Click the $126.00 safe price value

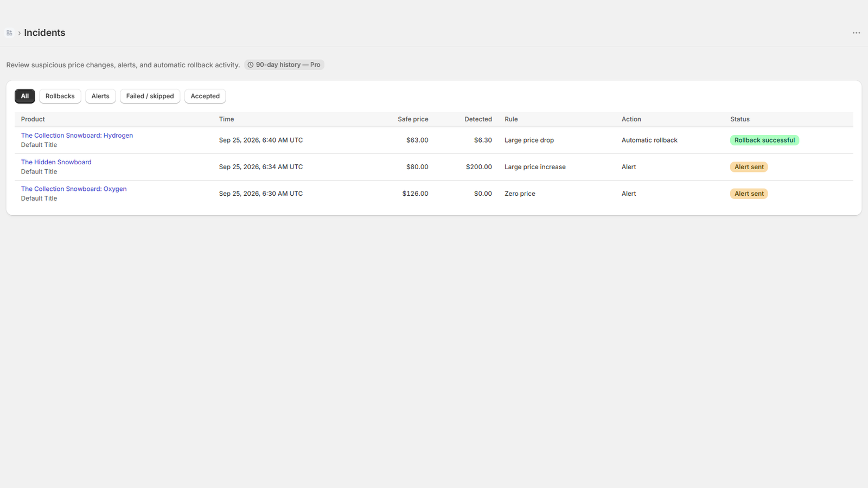tap(415, 194)
